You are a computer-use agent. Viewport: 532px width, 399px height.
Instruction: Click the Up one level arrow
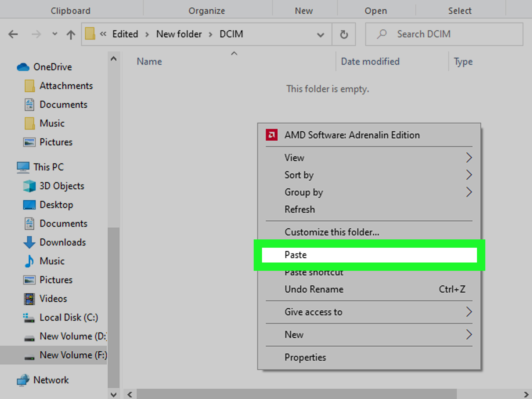pyautogui.click(x=71, y=34)
